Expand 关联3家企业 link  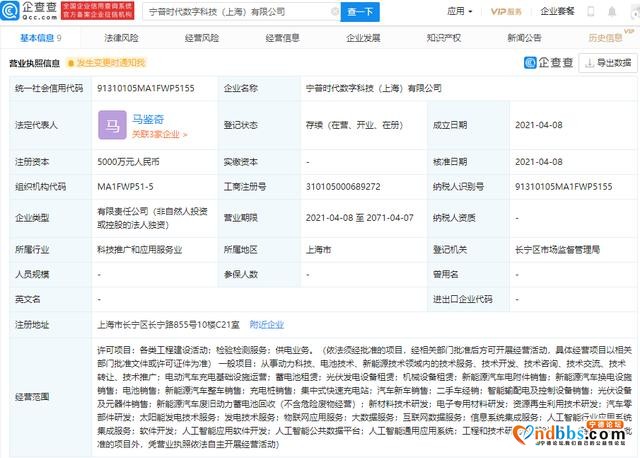point(159,134)
